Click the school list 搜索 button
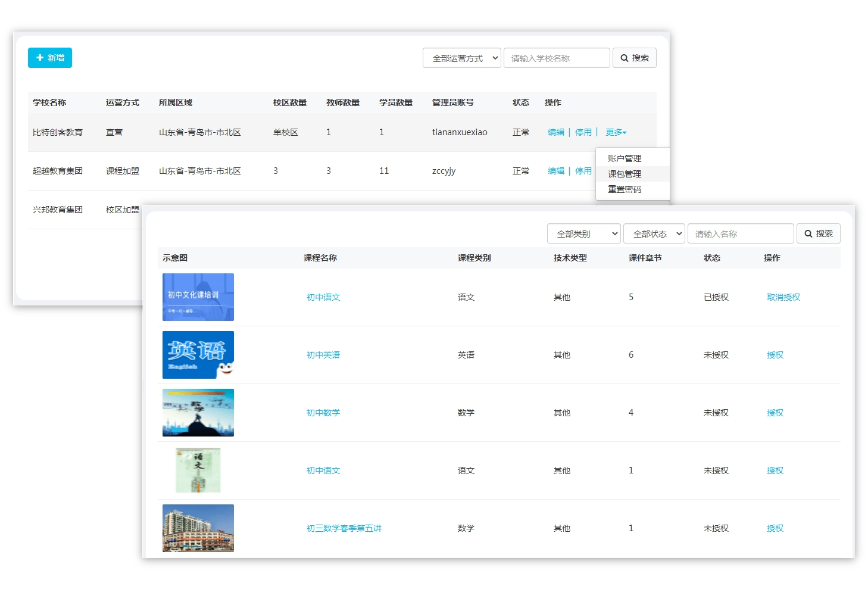 click(x=634, y=58)
